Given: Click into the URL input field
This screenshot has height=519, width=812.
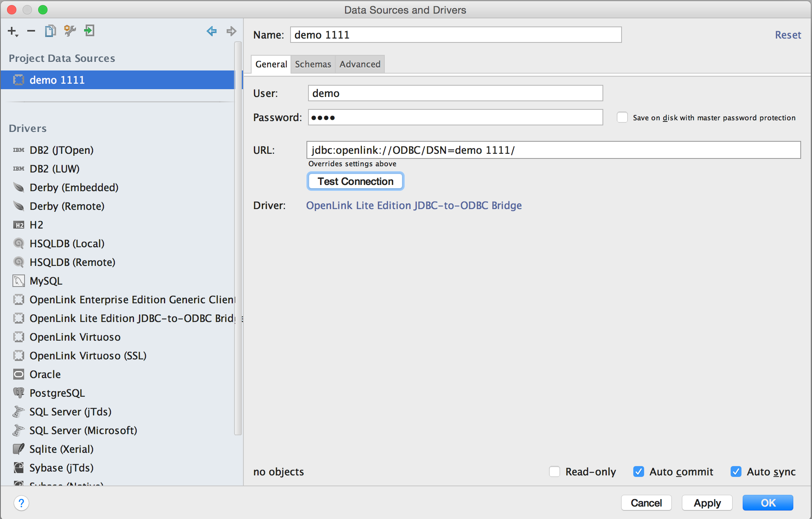Looking at the screenshot, I should pyautogui.click(x=553, y=150).
